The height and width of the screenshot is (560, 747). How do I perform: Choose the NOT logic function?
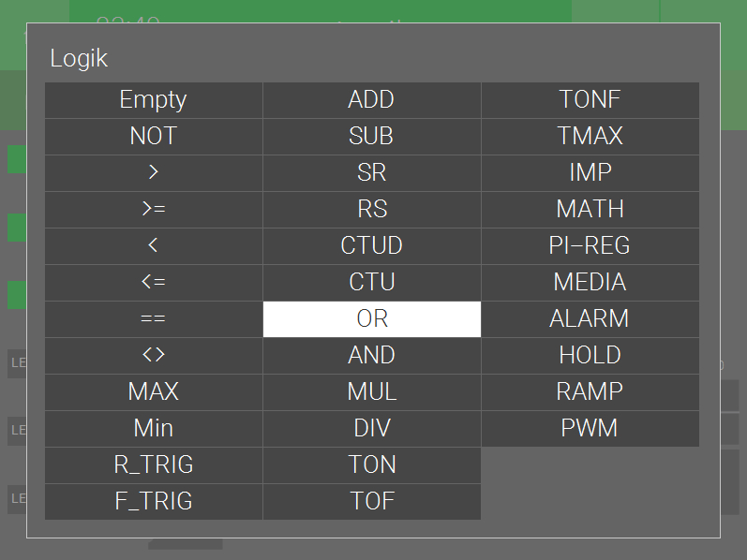(154, 137)
